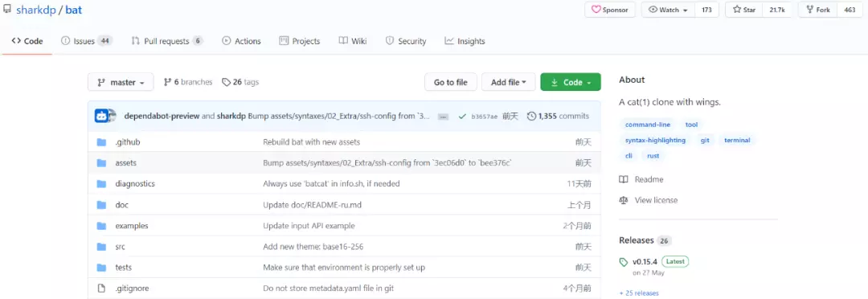
Task: Open the diagnostics folder
Action: click(x=135, y=184)
